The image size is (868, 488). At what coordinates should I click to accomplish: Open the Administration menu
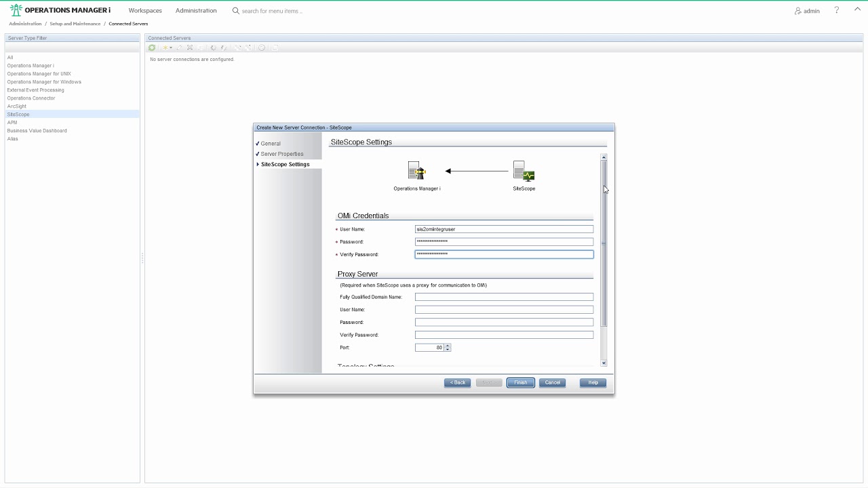196,11
